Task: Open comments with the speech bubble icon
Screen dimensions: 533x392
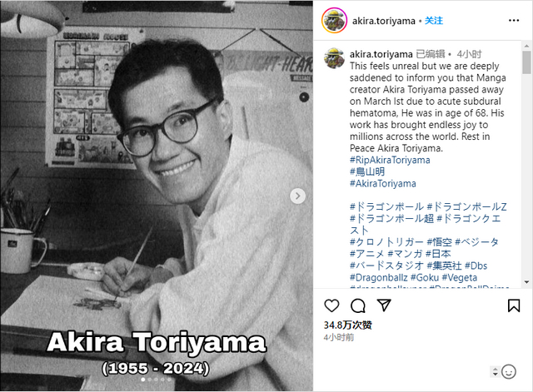Action: click(x=358, y=305)
